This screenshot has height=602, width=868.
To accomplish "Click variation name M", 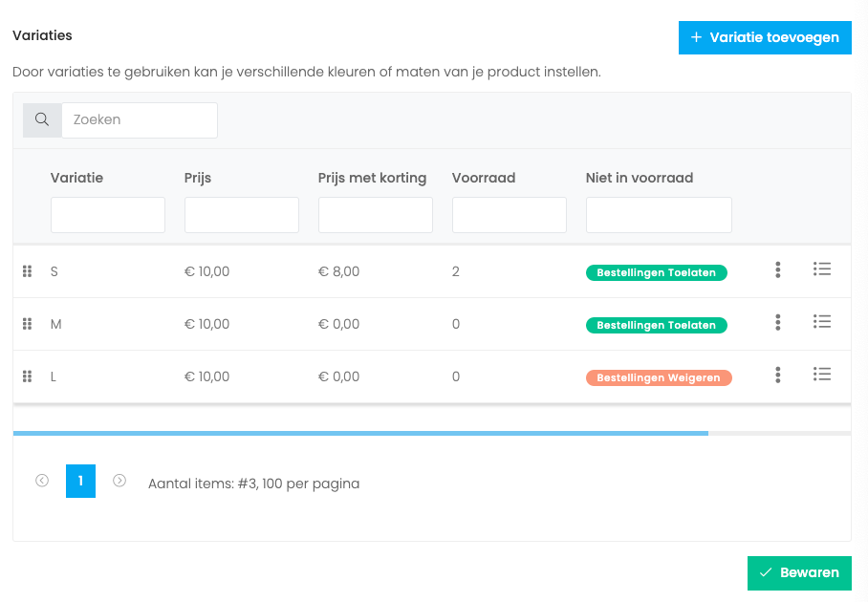I will [x=55, y=324].
